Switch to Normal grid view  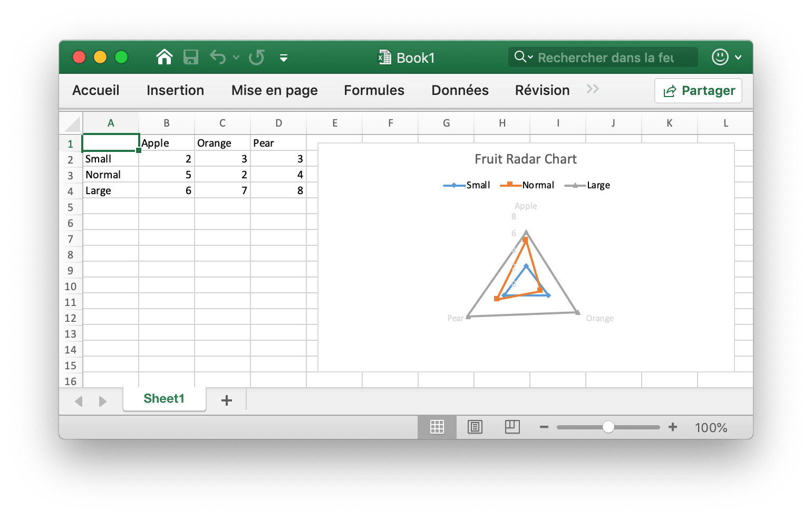tap(437, 427)
